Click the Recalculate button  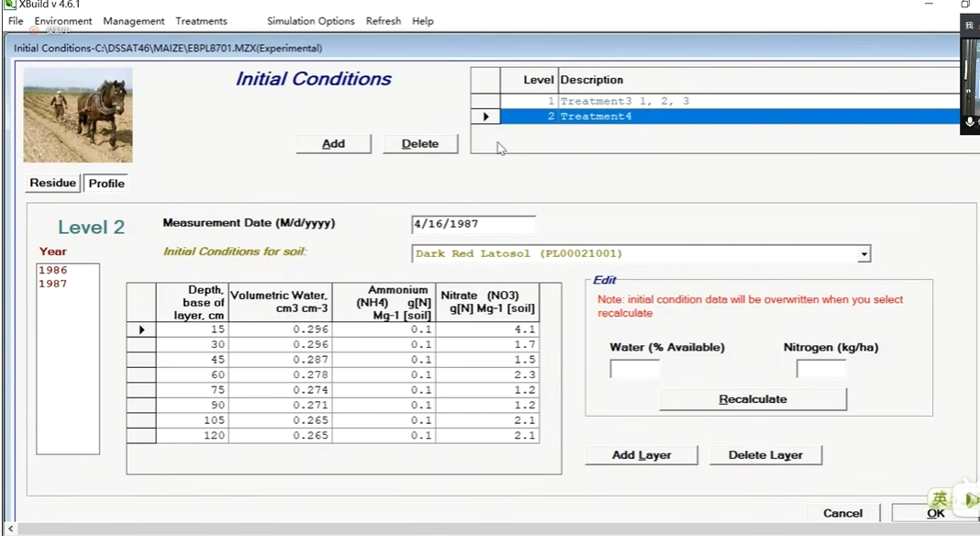coord(752,399)
